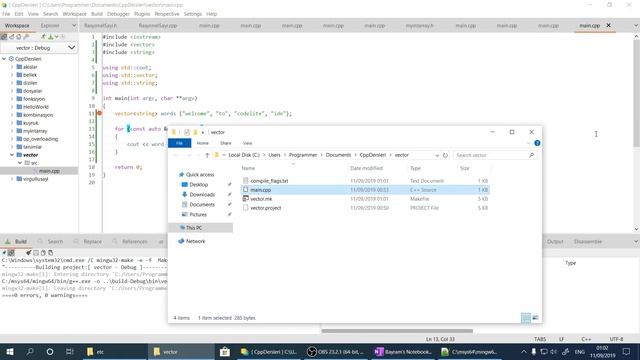
Task: Switch to the Workspace tab of the sidebar
Action: (17, 25)
